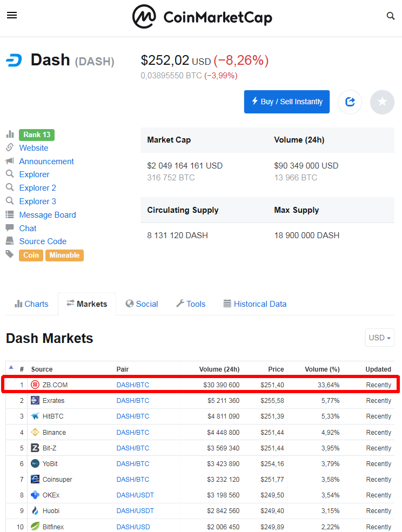The height and width of the screenshot is (532, 402).
Task: Open Exrates DASH/BTC pair link
Action: 133,400
